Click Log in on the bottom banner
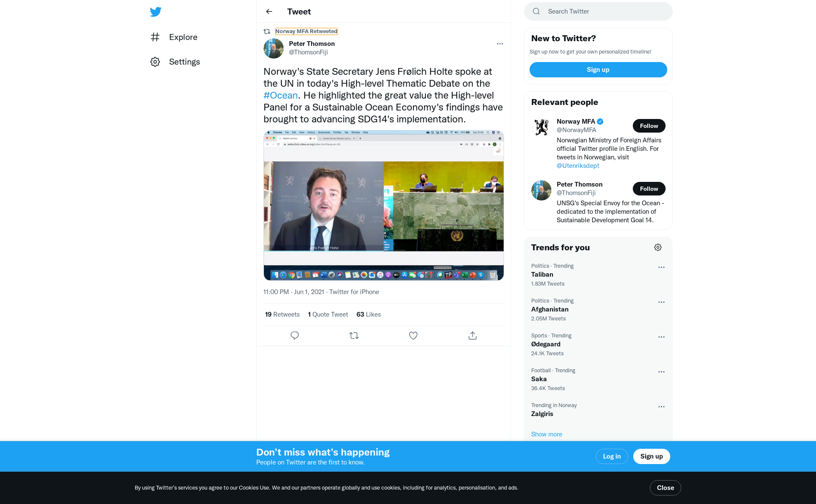 [612, 456]
